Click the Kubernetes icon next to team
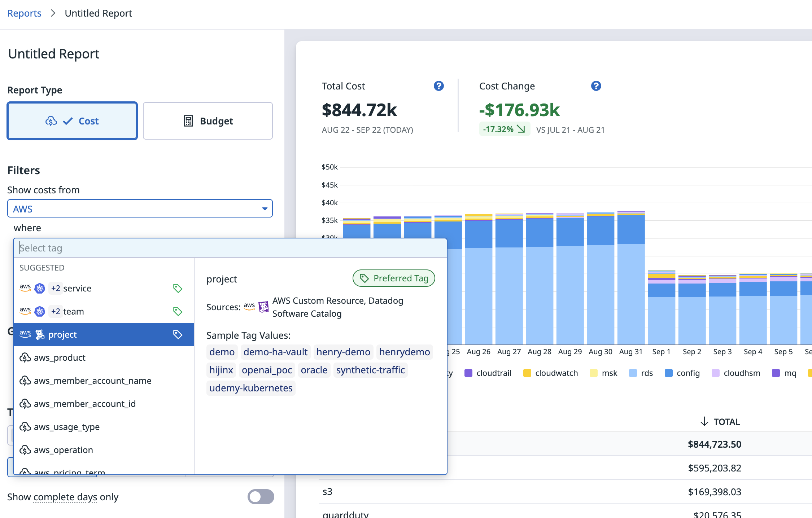This screenshot has width=812, height=518. point(40,311)
